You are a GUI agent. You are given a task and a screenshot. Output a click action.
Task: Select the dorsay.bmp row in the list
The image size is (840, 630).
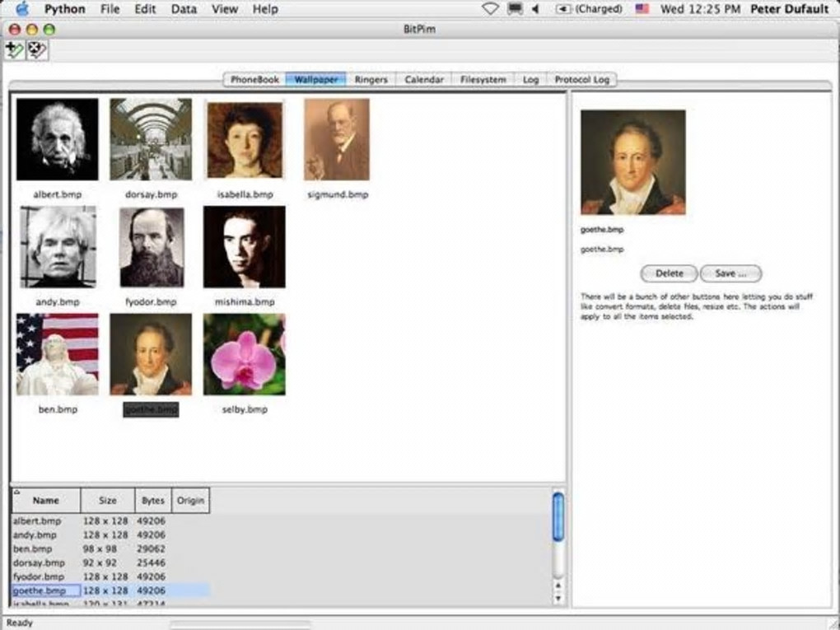click(x=110, y=562)
